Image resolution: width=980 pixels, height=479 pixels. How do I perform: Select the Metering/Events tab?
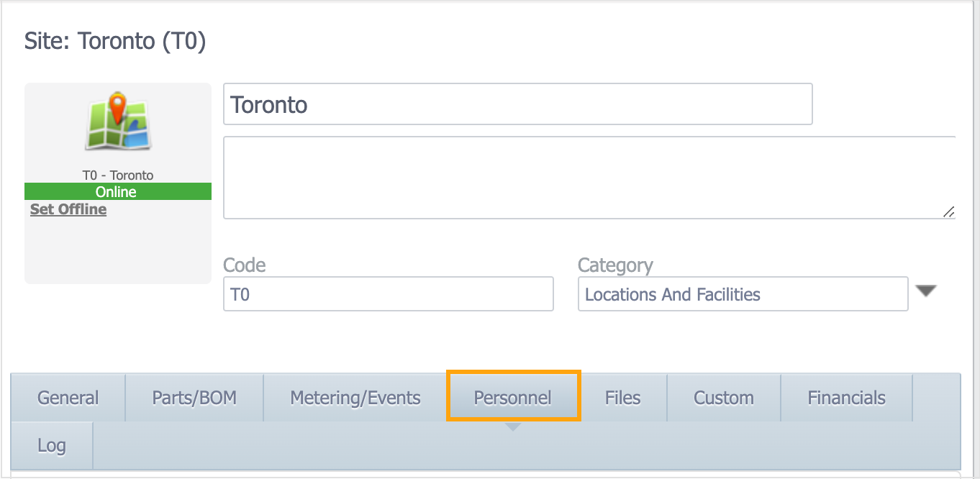(354, 397)
